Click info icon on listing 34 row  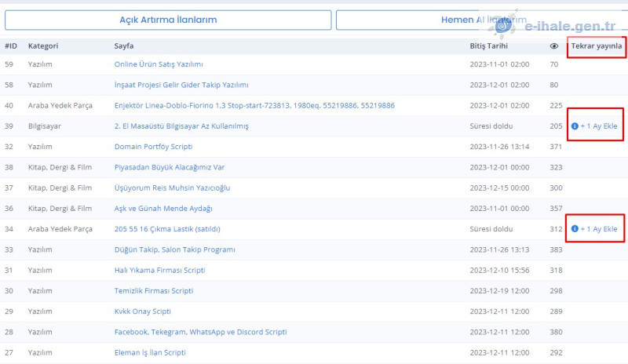575,228
